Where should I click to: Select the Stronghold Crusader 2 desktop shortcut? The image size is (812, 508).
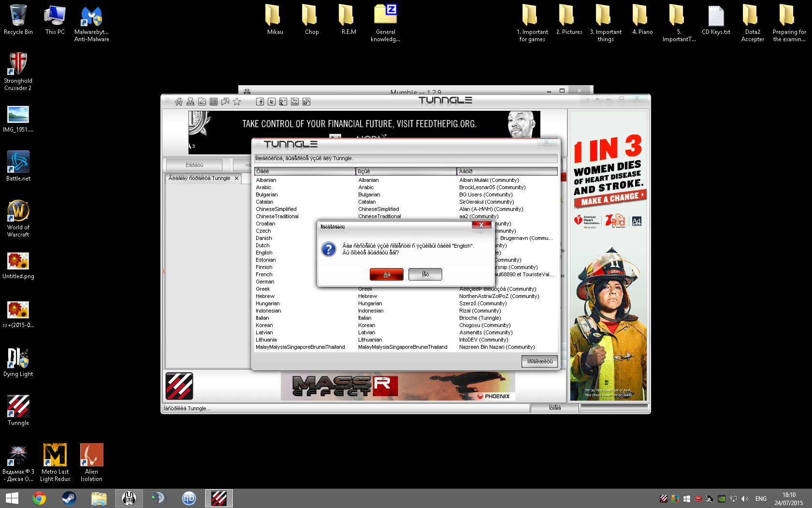(x=18, y=71)
